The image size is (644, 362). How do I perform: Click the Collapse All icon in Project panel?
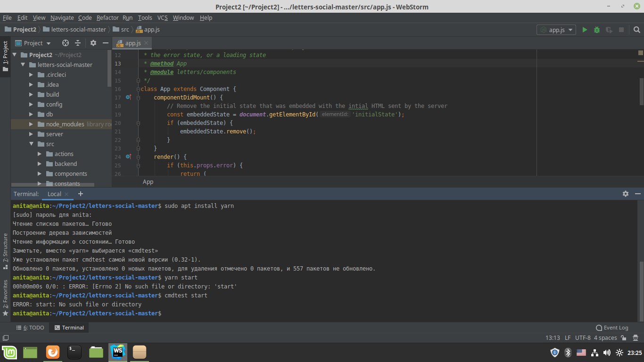pos(78,43)
